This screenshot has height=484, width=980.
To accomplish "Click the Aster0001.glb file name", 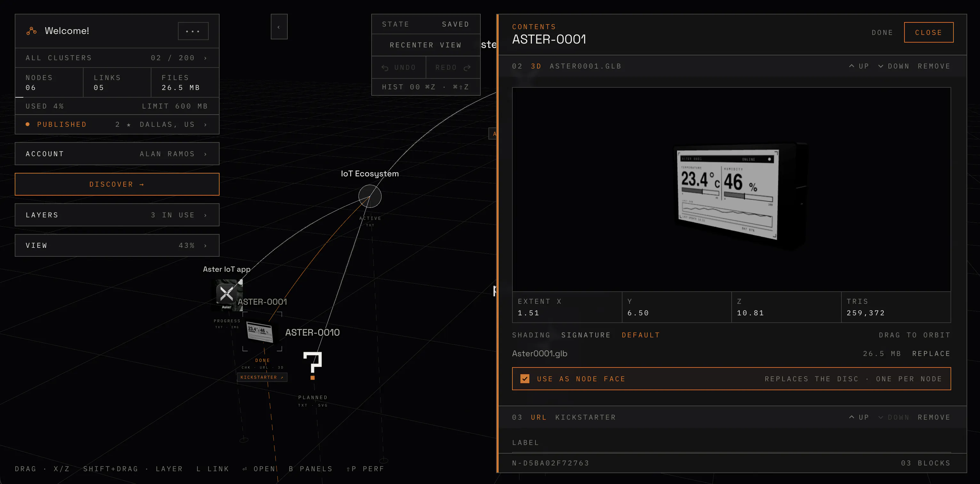I will (x=540, y=353).
